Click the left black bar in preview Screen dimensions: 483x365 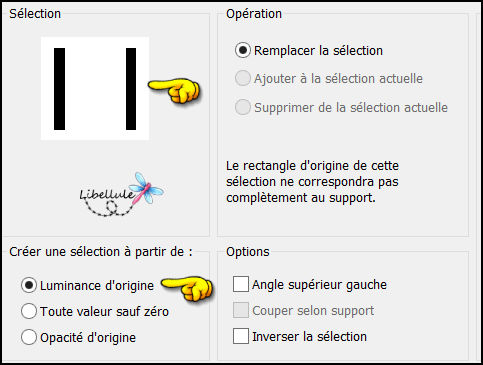59,89
